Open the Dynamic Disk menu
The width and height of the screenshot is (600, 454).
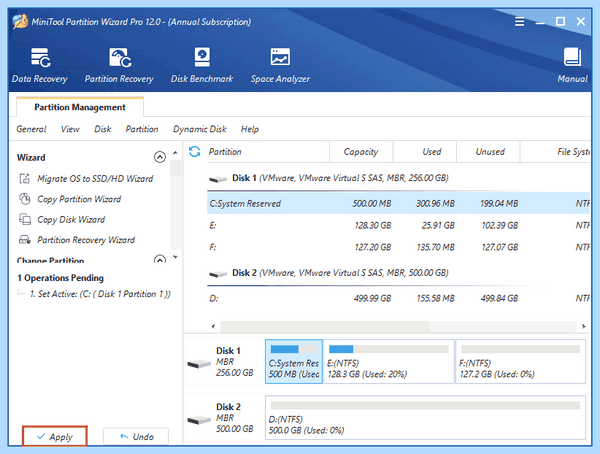(200, 129)
